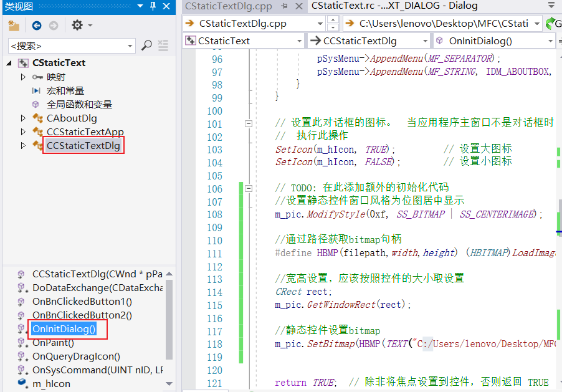Image resolution: width=562 pixels, height=392 pixels.
Task: Click the back navigation arrow in Class View
Action: pyautogui.click(x=36, y=26)
